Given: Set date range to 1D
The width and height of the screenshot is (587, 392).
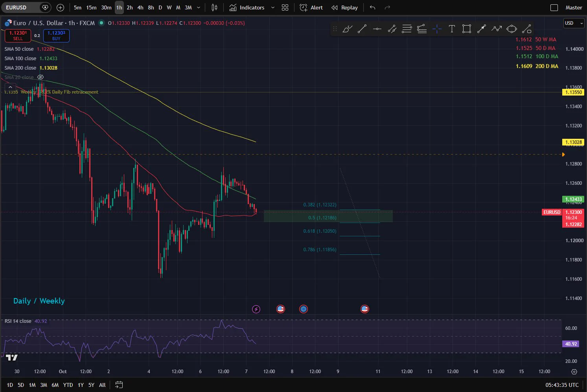Looking at the screenshot, I should click(x=10, y=385).
